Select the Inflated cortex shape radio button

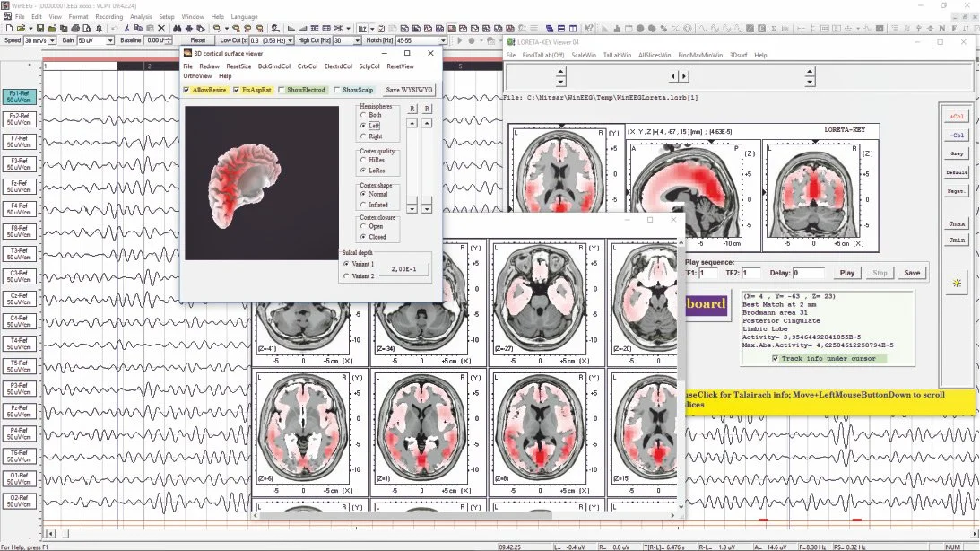pyautogui.click(x=365, y=205)
